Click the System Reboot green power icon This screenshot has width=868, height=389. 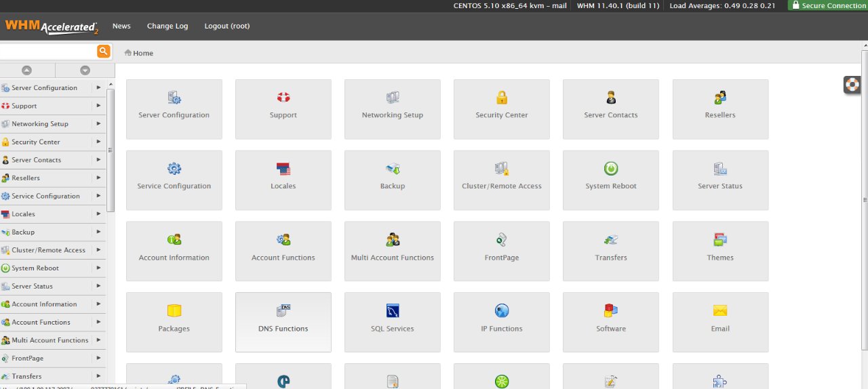pyautogui.click(x=610, y=169)
